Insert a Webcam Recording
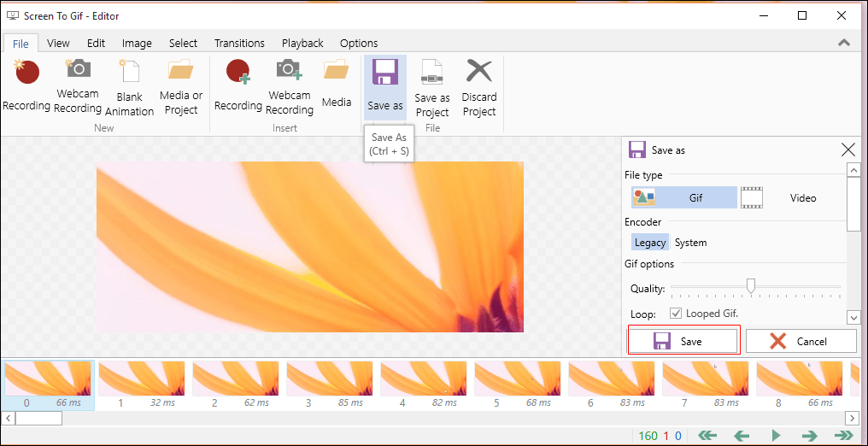Screen dimensions: 868x446 click(290, 87)
